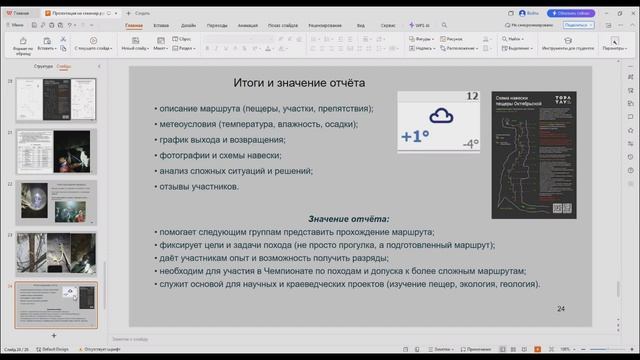The width and height of the screenshot is (640, 360).
Task: Collapse the slide panel arrow
Action: [99, 66]
